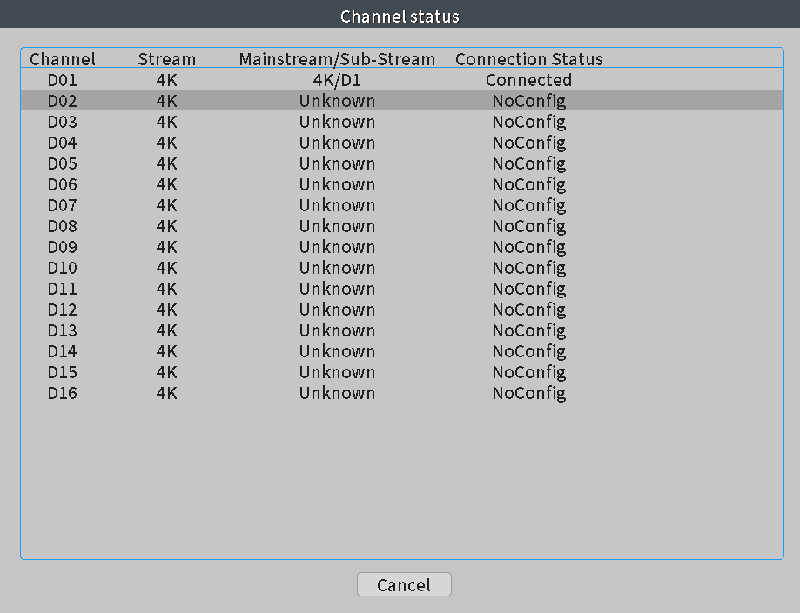The width and height of the screenshot is (800, 613).
Task: Choose the D05 channel row
Action: tap(62, 164)
